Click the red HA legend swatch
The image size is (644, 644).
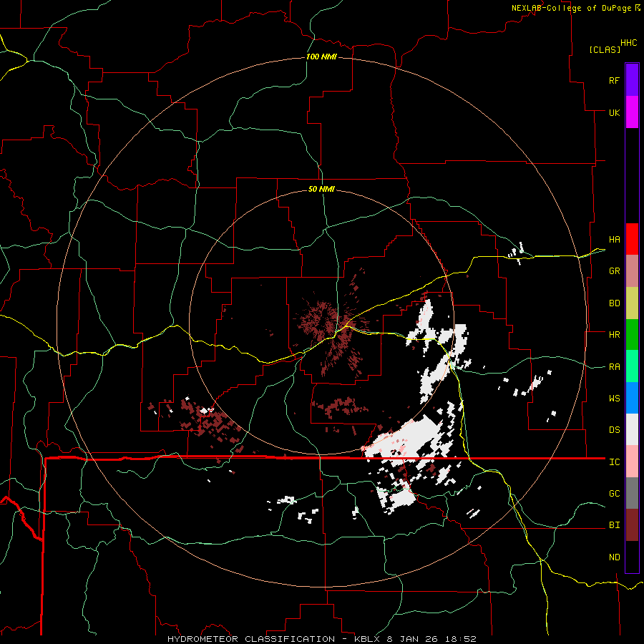pyautogui.click(x=632, y=239)
